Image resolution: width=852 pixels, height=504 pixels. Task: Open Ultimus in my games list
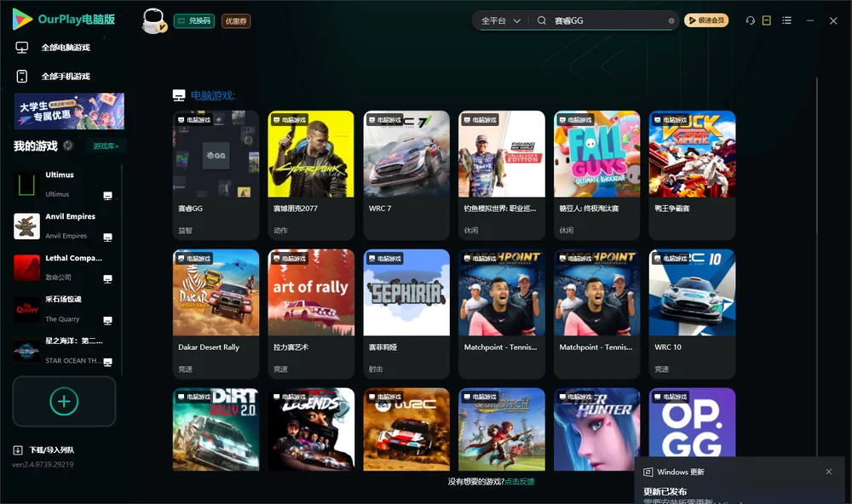[64, 185]
